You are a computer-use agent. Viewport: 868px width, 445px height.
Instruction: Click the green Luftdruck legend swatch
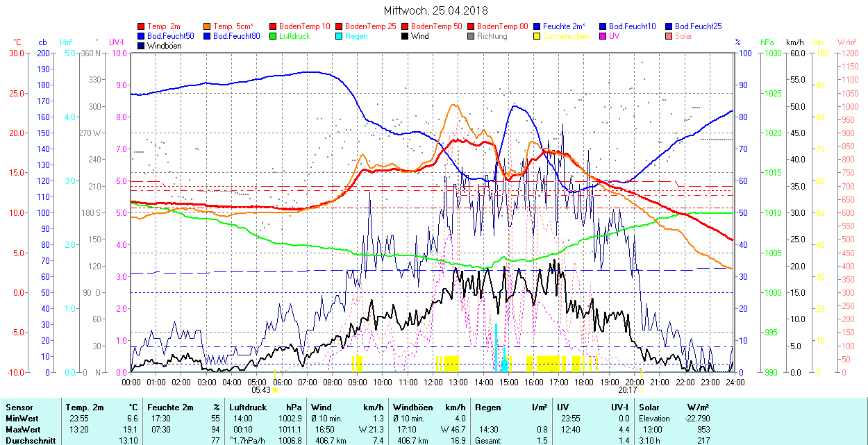(x=274, y=36)
